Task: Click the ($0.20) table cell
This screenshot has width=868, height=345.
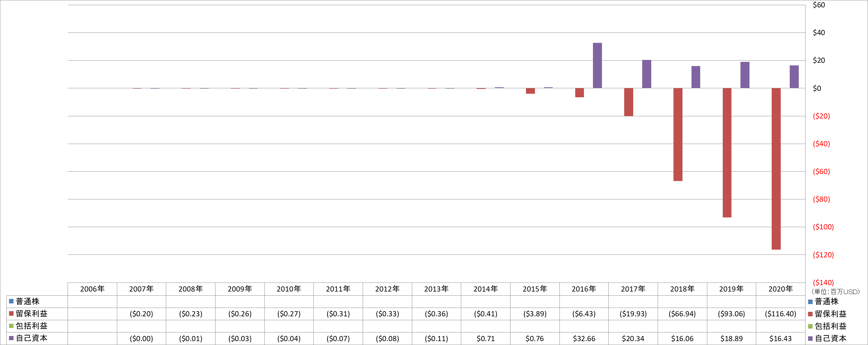Action: pyautogui.click(x=141, y=314)
